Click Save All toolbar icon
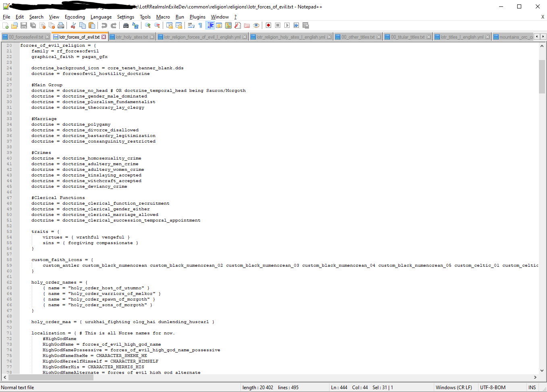The height and width of the screenshot is (392, 547). tap(33, 25)
